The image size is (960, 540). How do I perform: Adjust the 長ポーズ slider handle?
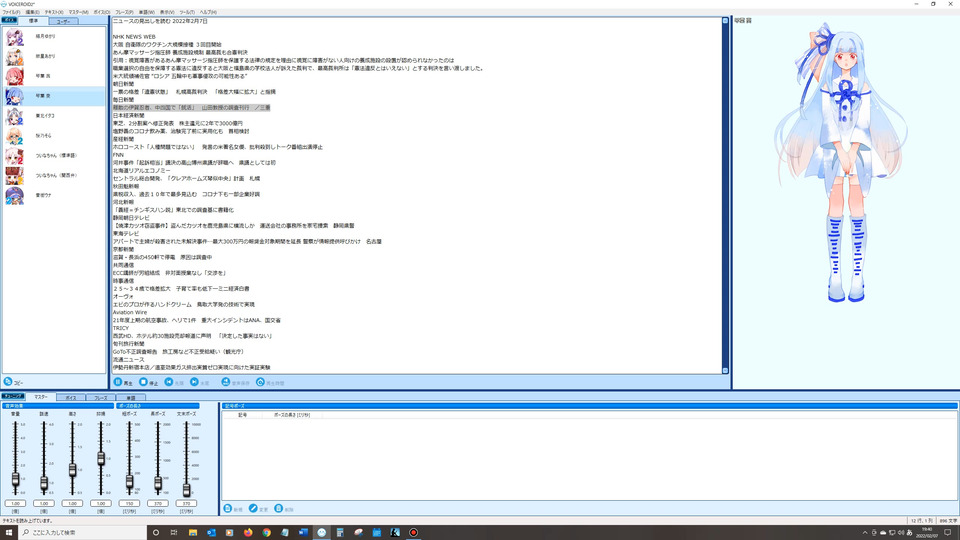click(158, 483)
